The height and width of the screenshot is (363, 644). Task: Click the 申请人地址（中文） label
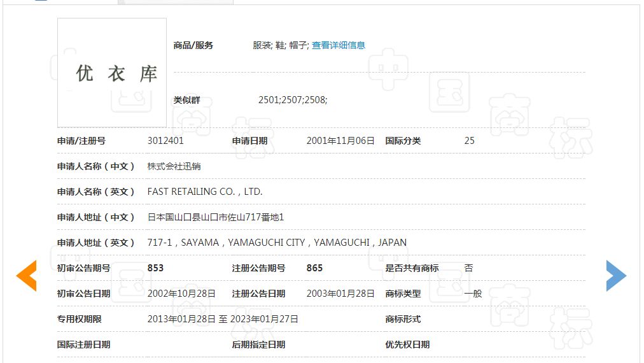95,217
